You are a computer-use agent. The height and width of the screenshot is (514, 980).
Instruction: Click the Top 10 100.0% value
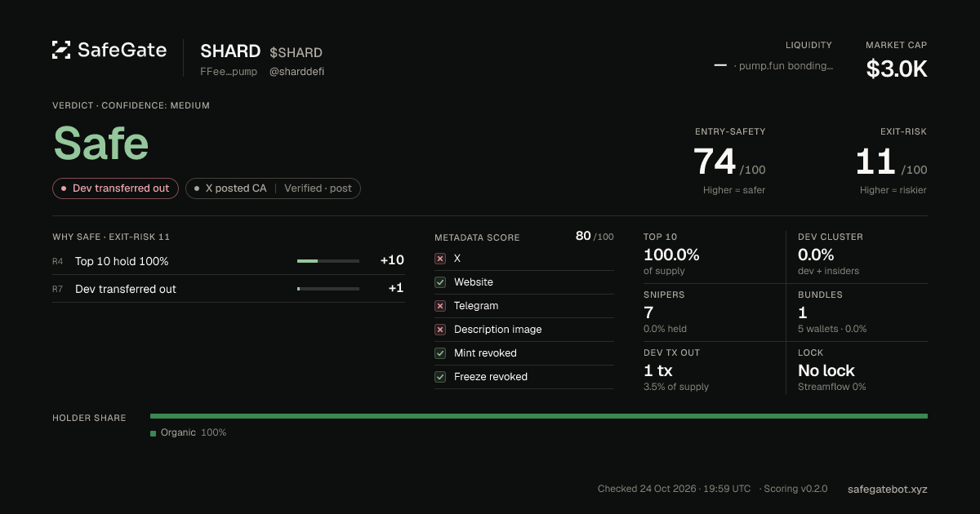671,255
